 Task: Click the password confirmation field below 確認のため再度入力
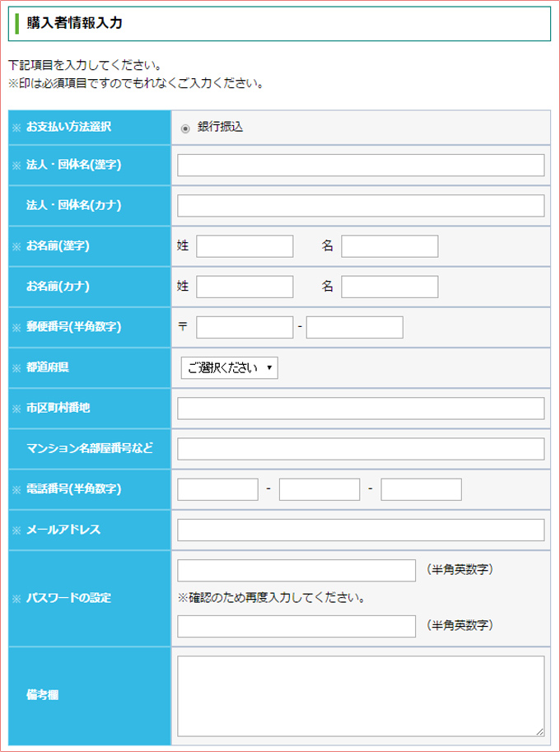coord(296,626)
